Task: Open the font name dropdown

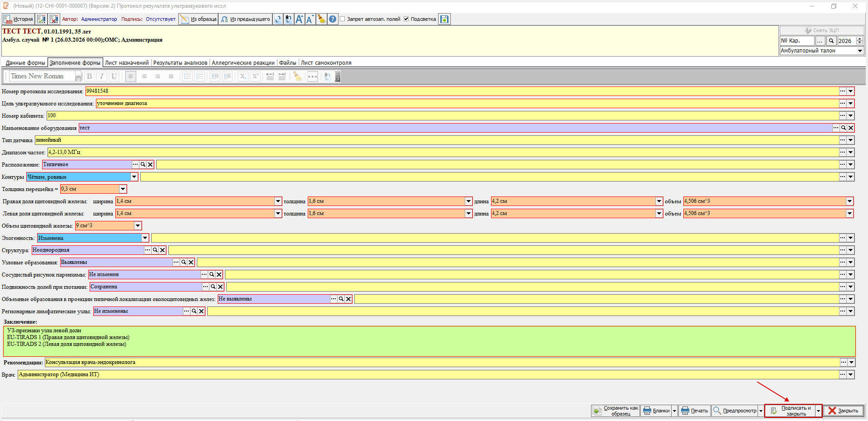Action: [78, 76]
